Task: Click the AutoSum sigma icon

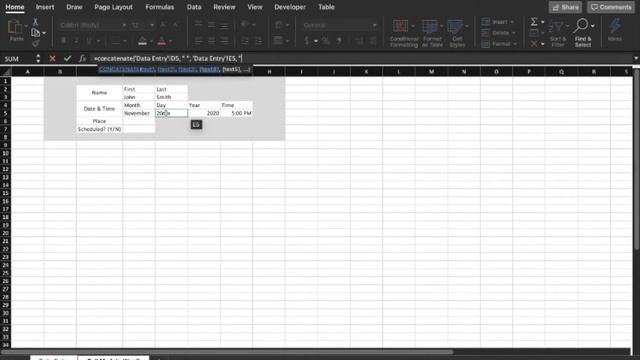Action: (x=534, y=22)
